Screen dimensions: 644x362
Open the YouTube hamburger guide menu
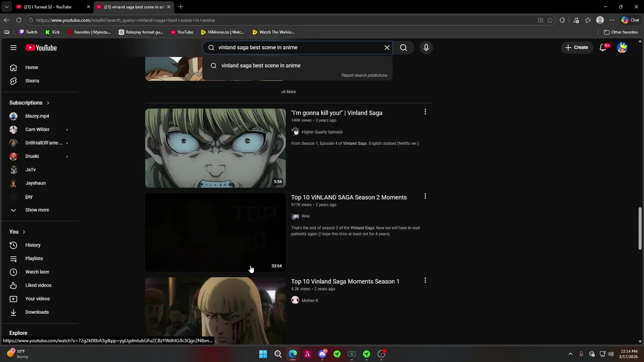pos(14,48)
